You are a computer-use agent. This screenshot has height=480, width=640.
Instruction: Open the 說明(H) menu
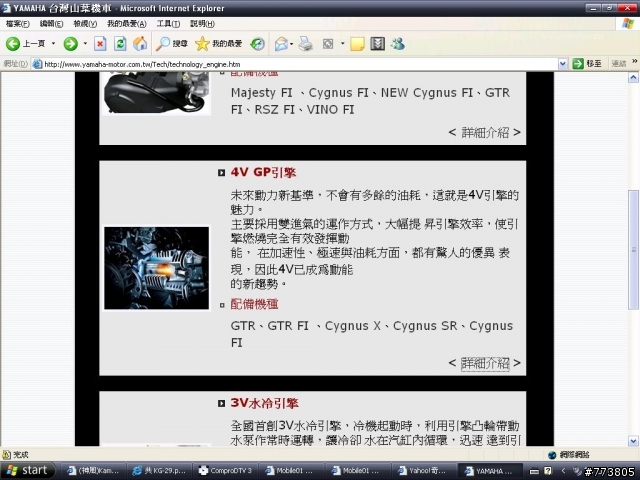pyautogui.click(x=202, y=24)
